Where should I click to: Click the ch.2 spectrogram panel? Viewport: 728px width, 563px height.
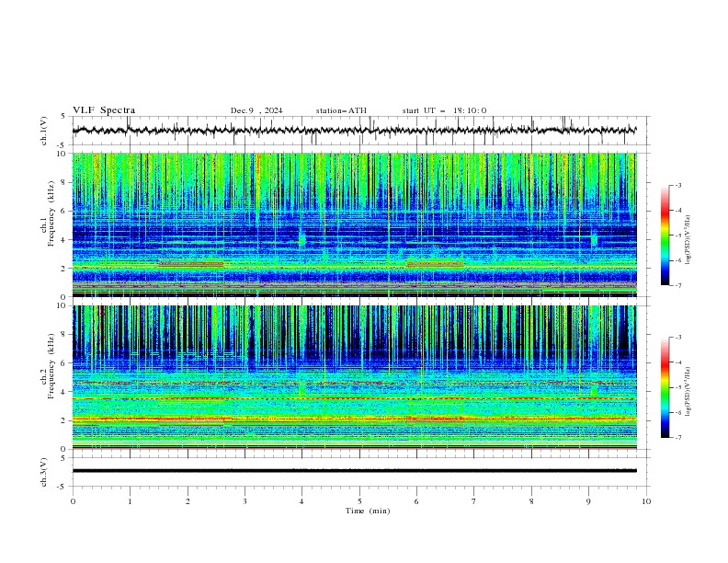click(354, 377)
